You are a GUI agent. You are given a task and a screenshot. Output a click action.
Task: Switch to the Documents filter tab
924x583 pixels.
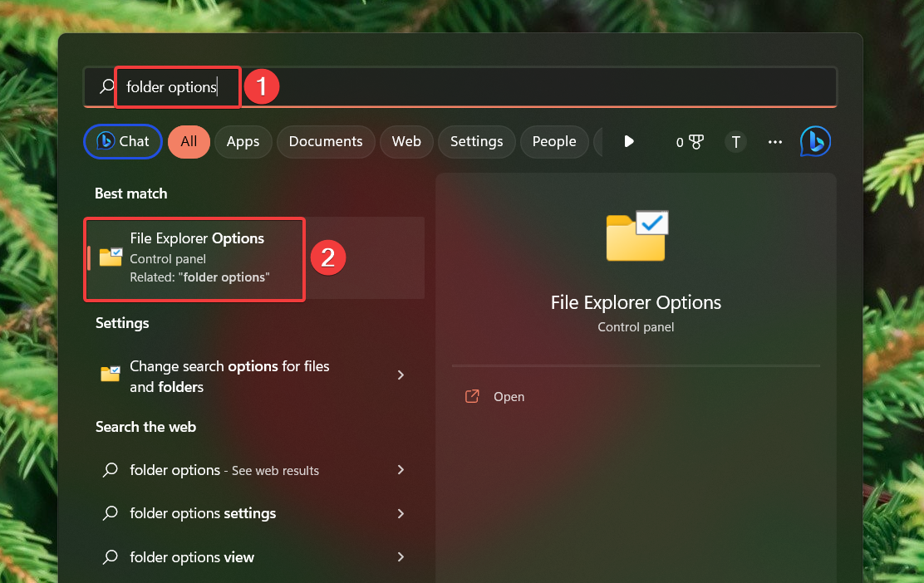(x=325, y=142)
